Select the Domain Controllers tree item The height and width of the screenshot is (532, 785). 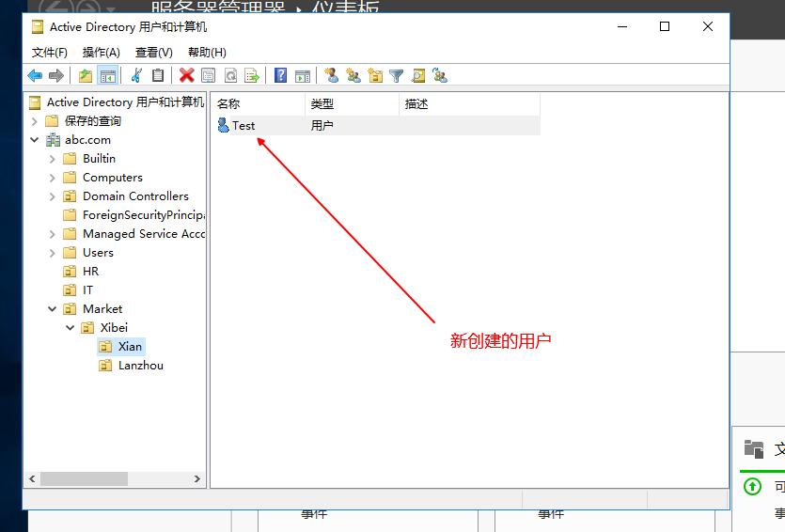(135, 196)
